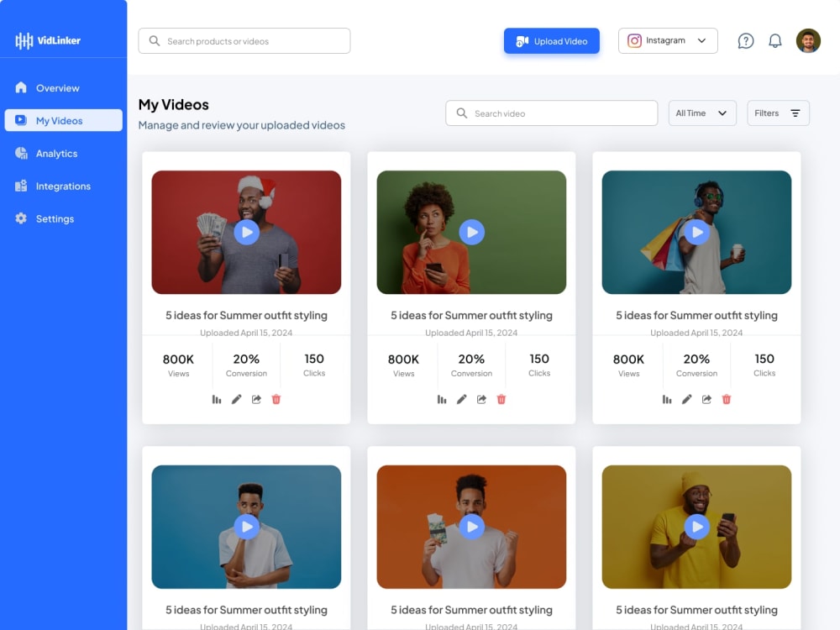Screen dimensions: 840x630
Task: Click the Upload Video button
Action: tap(552, 41)
